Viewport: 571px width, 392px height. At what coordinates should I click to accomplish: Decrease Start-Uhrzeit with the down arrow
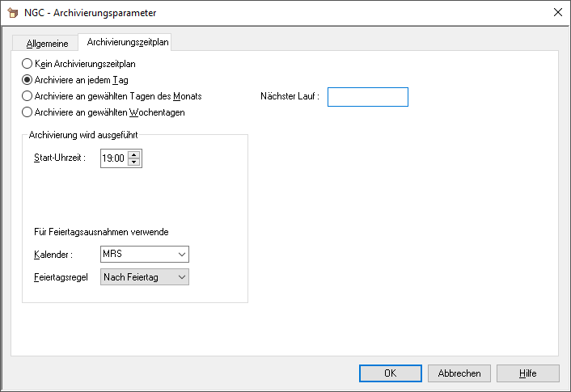coord(134,163)
